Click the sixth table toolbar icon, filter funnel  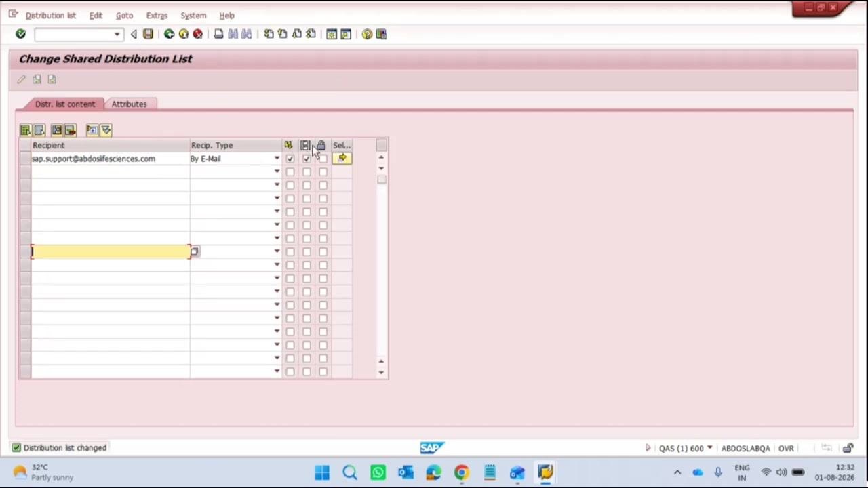(106, 130)
